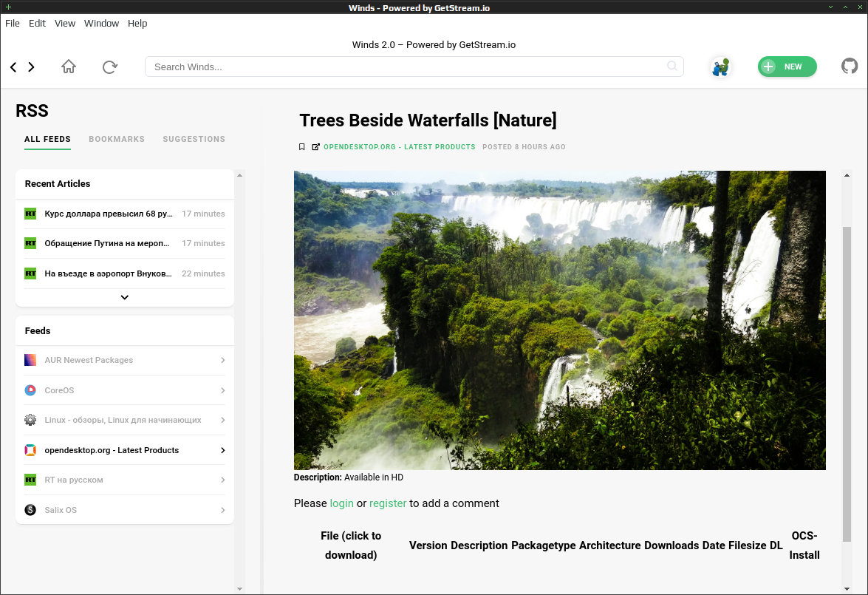Open the GitHub icon link
Viewport: 868px width, 595px height.
[x=850, y=67]
